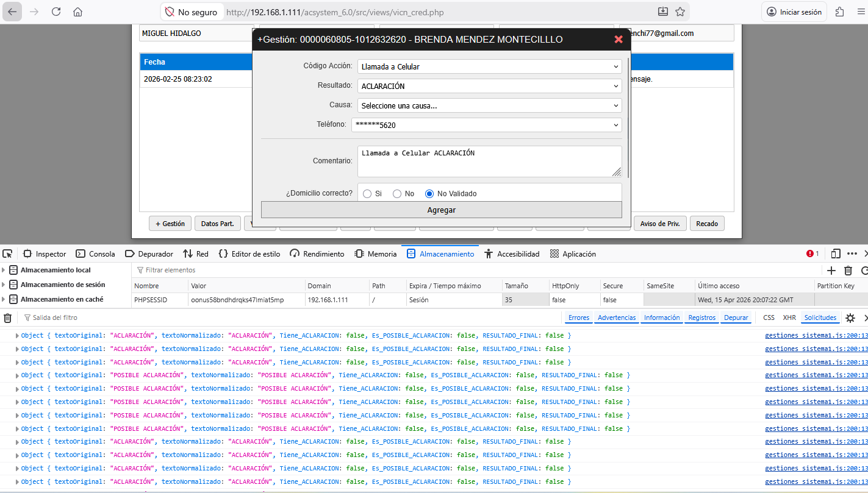Expand Almacenamiento de sesión tree node
Image resolution: width=868 pixels, height=493 pixels.
tap(4, 285)
